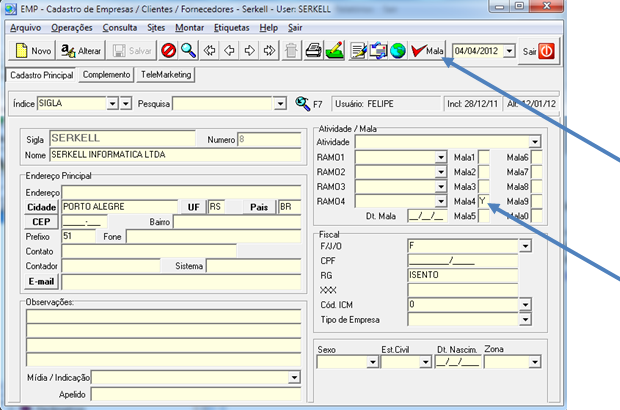620x410 pixels.
Task: Click the printer icon
Action: tap(313, 51)
